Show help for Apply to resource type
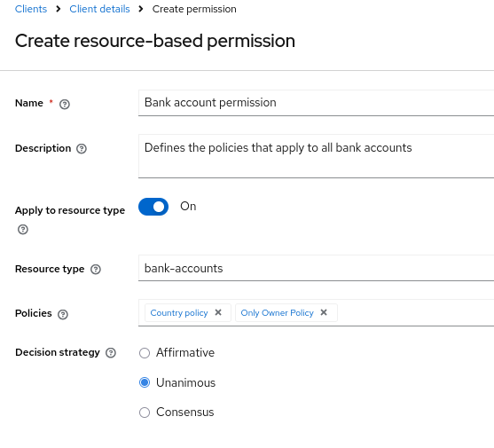This screenshot has height=448, width=494. (23, 230)
